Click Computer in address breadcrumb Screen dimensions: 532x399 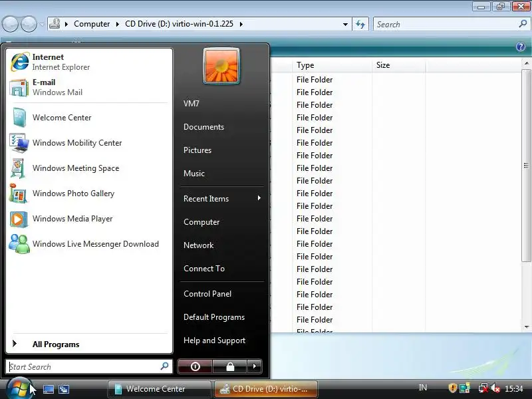point(92,24)
